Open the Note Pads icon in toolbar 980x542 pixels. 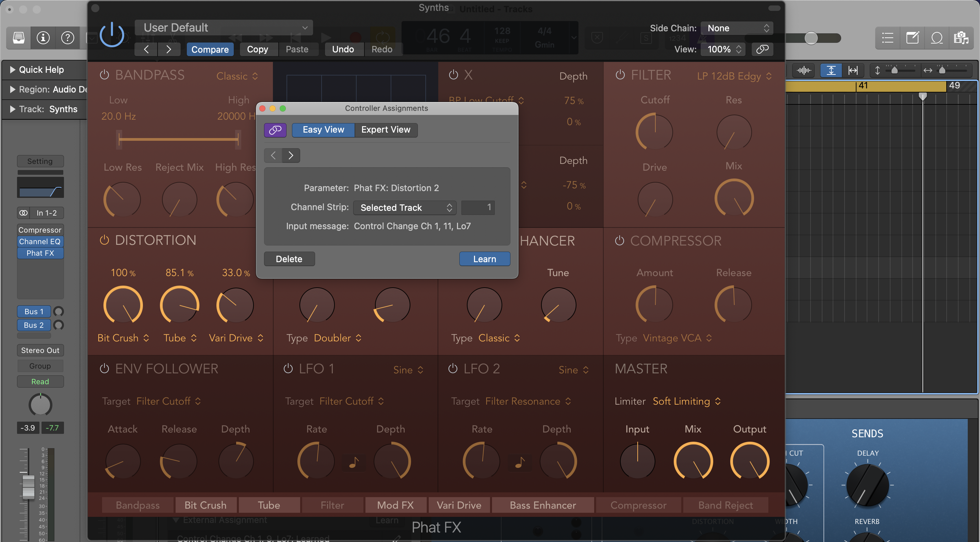click(x=913, y=38)
